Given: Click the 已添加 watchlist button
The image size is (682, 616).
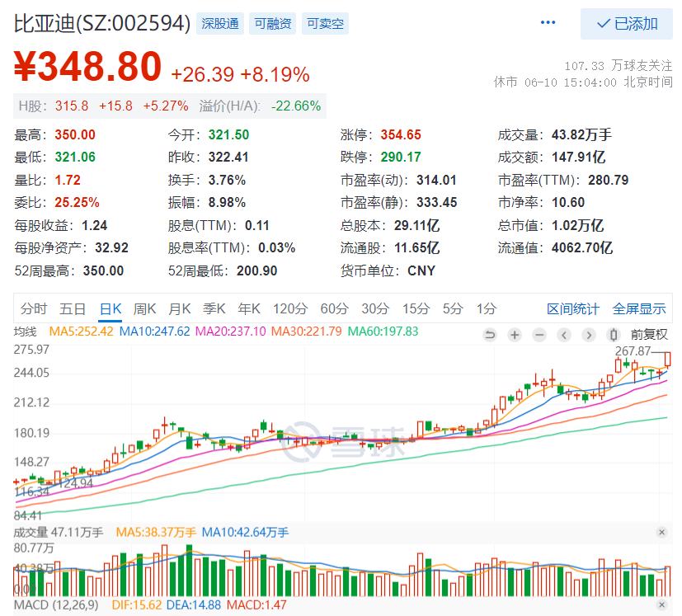Looking at the screenshot, I should 626,23.
